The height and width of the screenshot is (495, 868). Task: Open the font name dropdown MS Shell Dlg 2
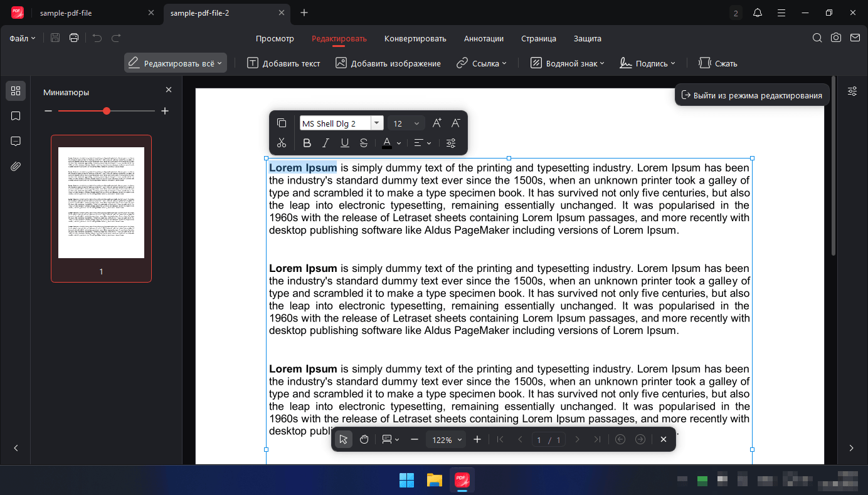(377, 123)
